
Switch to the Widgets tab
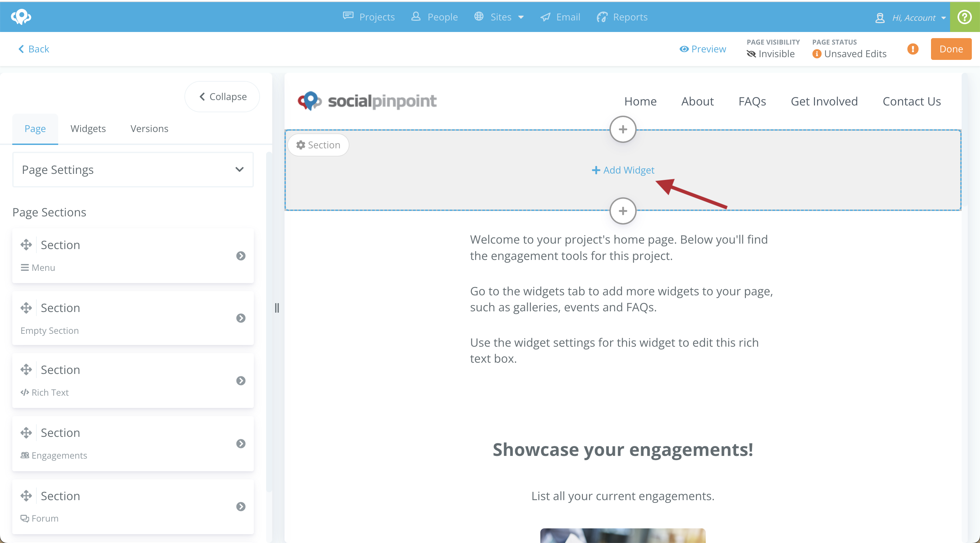pyautogui.click(x=88, y=129)
